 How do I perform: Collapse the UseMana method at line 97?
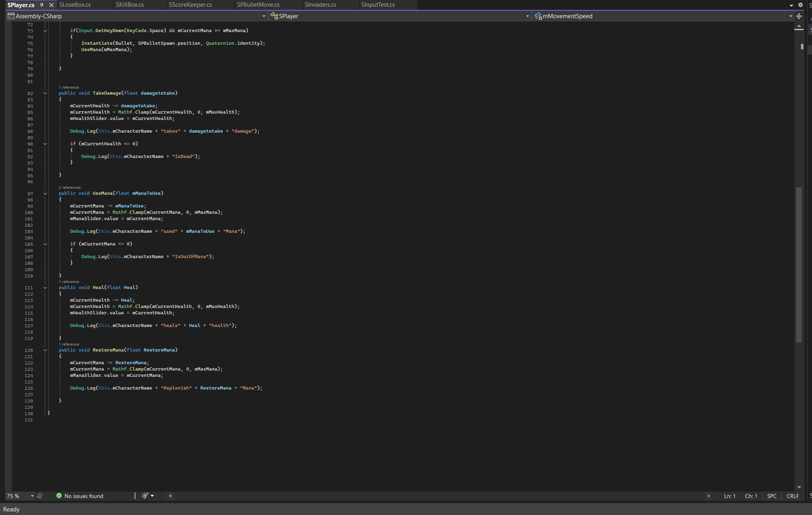click(x=45, y=194)
